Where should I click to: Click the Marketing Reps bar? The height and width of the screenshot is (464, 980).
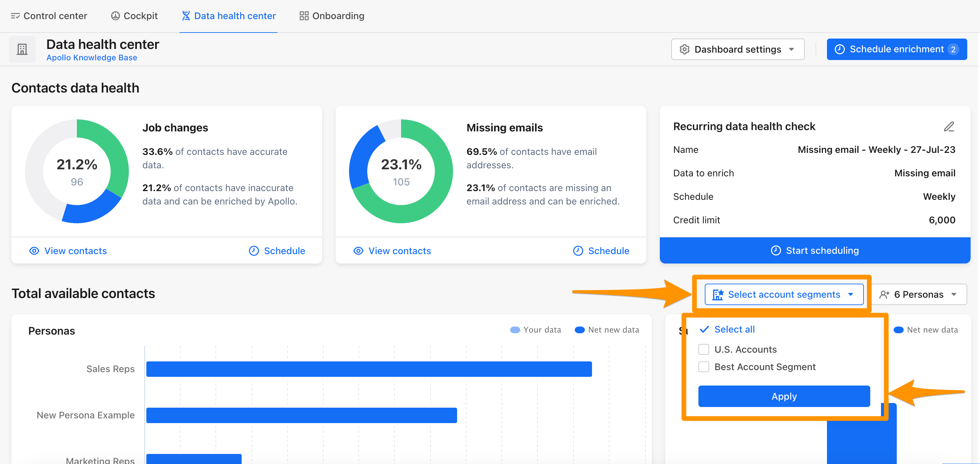(x=194, y=459)
